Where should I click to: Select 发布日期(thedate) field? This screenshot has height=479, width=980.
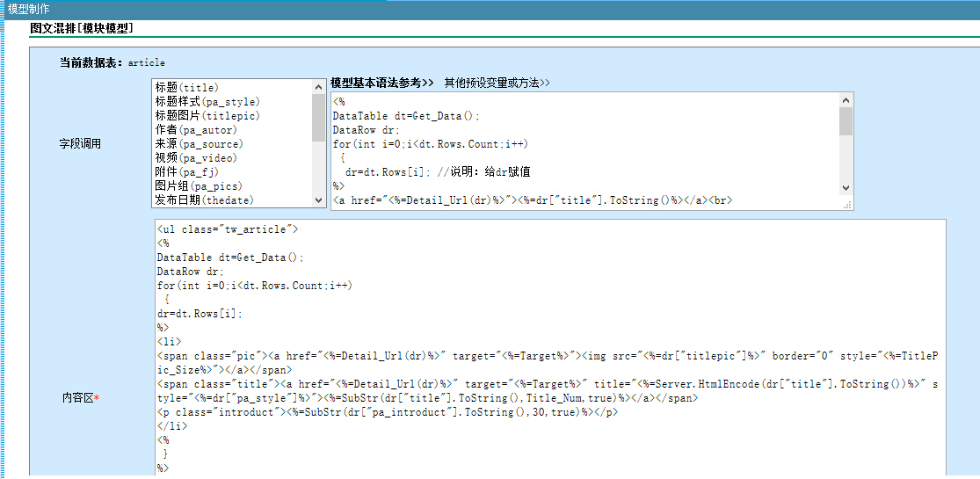204,200
